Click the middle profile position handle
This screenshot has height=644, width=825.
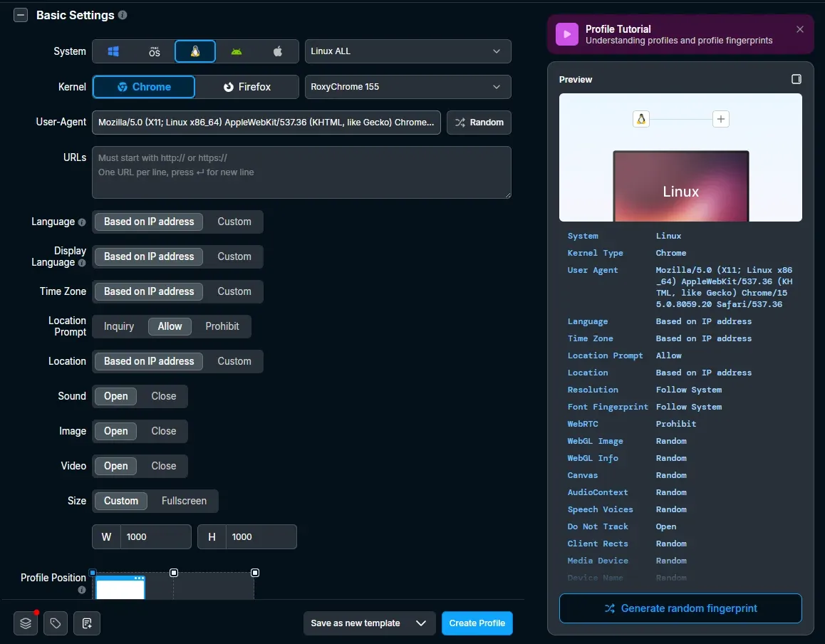click(x=174, y=573)
